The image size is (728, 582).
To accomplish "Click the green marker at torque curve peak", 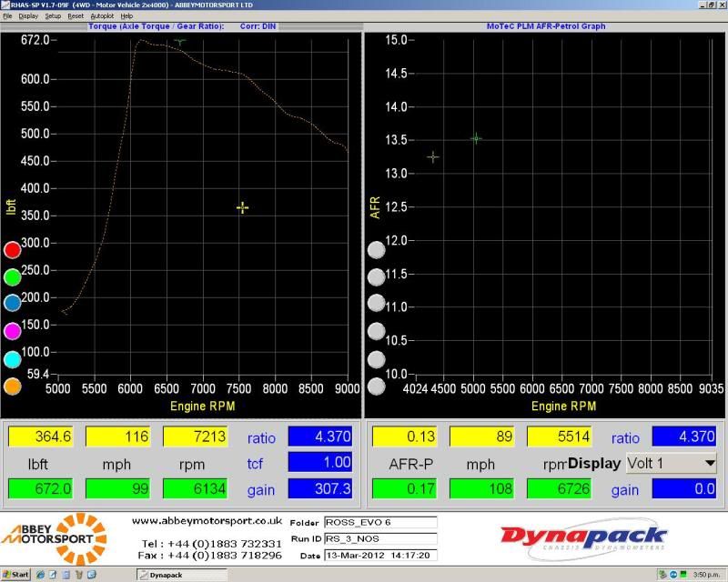I will [x=179, y=41].
